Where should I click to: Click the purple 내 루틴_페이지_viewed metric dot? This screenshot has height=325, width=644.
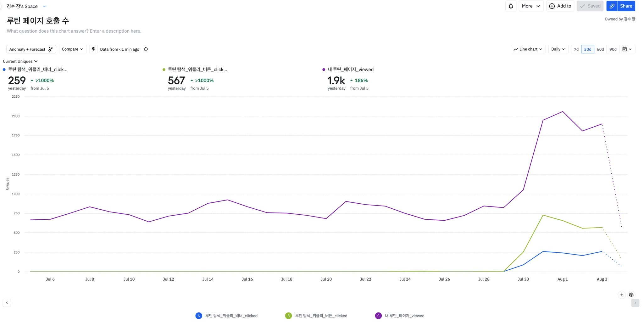click(324, 70)
